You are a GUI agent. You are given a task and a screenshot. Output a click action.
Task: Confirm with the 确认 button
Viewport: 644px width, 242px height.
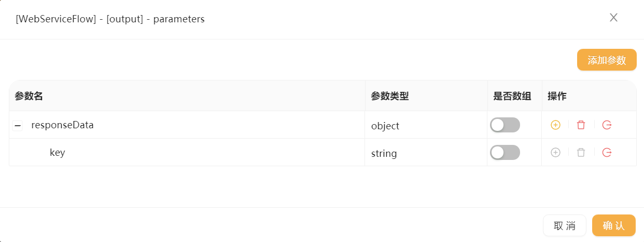click(x=614, y=225)
